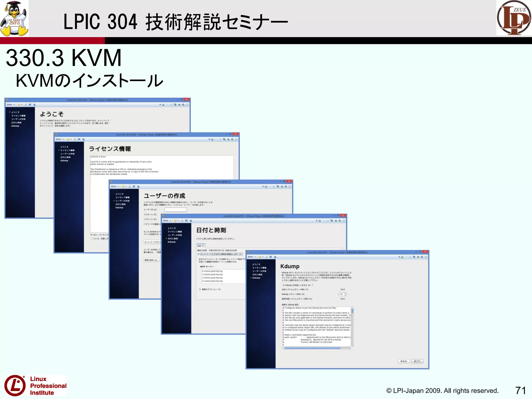Click the 戻る(B) back button in the Kdump window
The height and width of the screenshot is (399, 532).
(x=404, y=361)
